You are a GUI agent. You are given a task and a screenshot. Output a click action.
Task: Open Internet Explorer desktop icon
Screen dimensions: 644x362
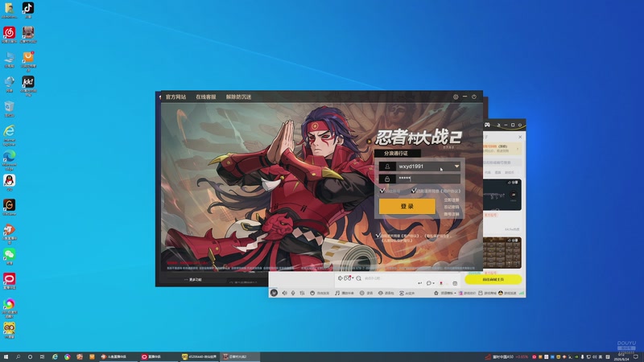[x=9, y=135]
